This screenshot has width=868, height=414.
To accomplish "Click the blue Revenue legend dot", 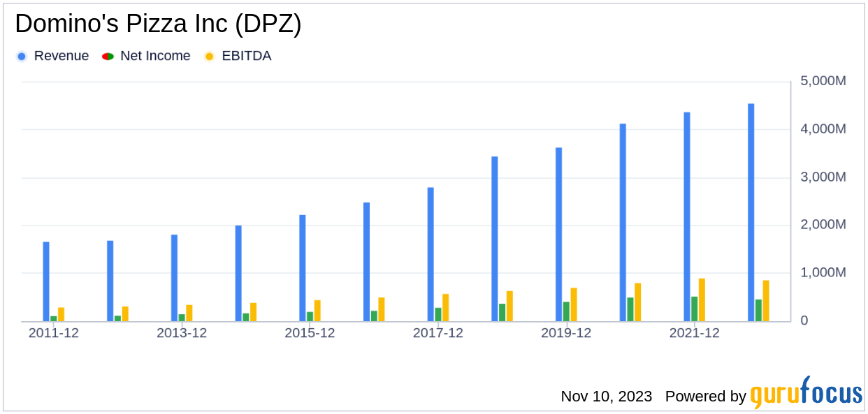I will pyautogui.click(x=22, y=56).
